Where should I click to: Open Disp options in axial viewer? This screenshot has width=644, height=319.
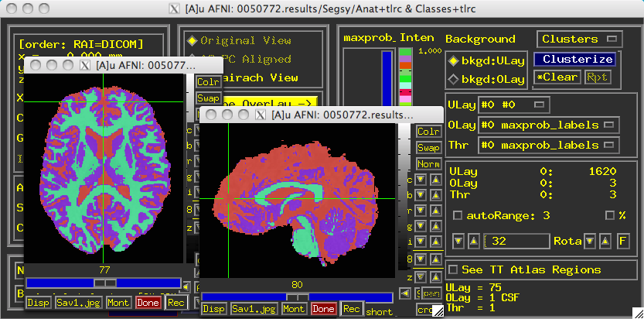pos(38,303)
